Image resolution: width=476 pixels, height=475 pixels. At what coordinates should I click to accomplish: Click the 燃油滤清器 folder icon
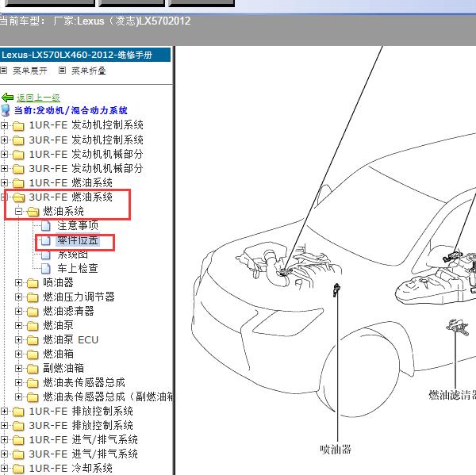pos(33,312)
